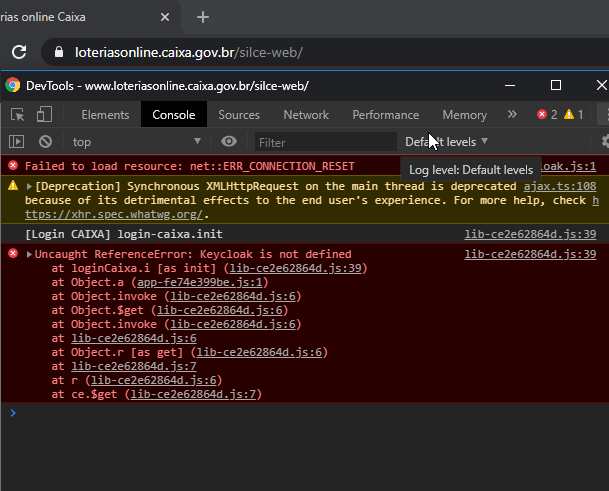Click the Failed to load resource error icon
The width and height of the screenshot is (609, 491).
click(x=13, y=166)
